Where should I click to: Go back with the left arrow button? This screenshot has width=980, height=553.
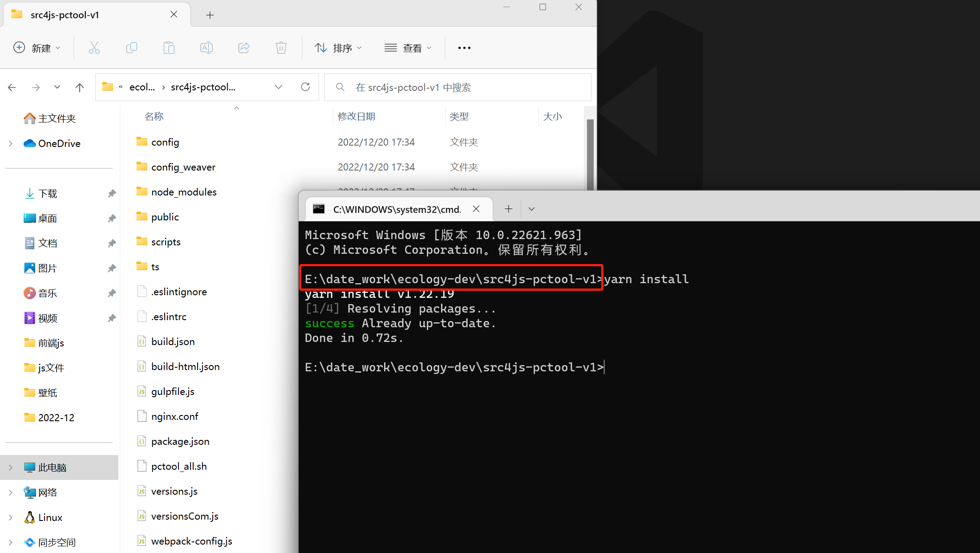pyautogui.click(x=12, y=87)
